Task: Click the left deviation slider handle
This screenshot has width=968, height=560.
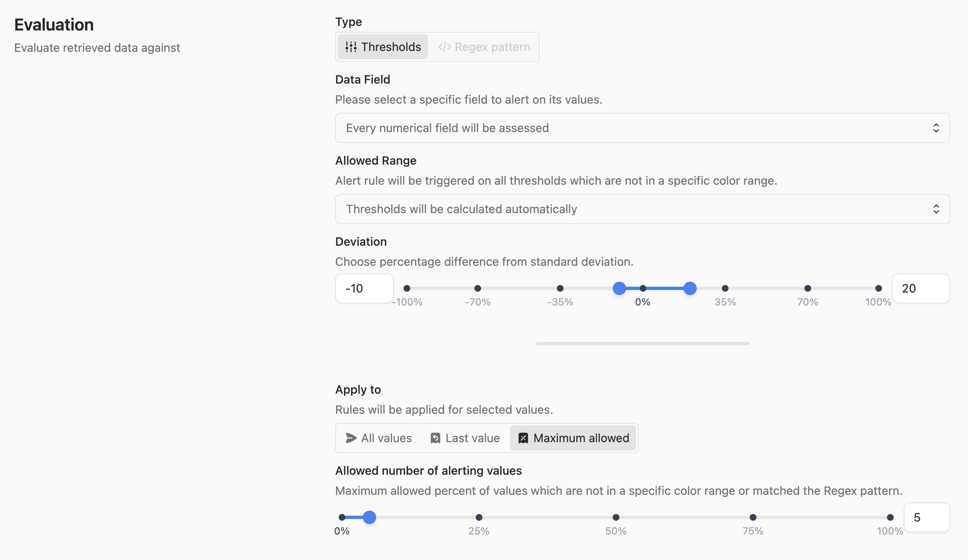Action: 619,288
